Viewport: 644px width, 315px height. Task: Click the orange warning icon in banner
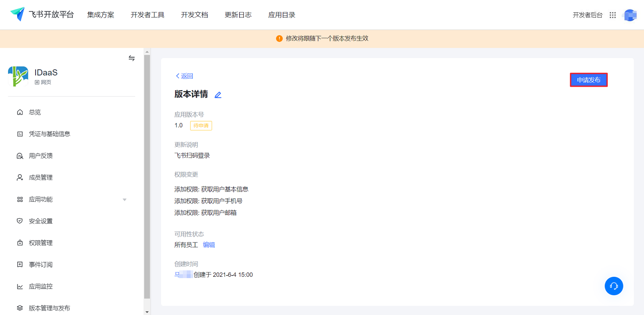(279, 39)
